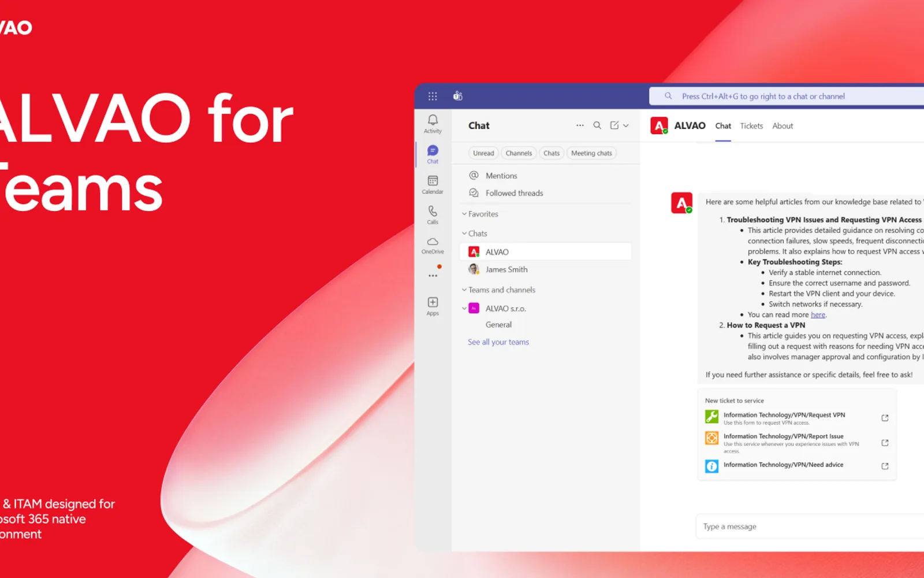
Task: Expand the new chat dropdown arrow
Action: coord(626,125)
